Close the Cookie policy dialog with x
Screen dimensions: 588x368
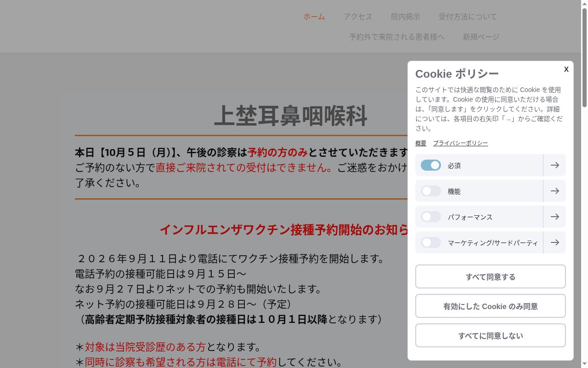coord(566,69)
